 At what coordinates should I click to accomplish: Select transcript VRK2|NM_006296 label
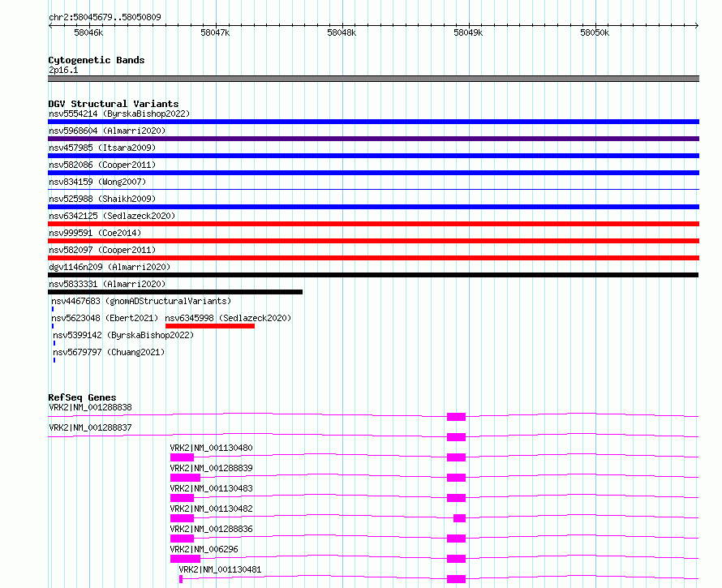click(x=204, y=549)
